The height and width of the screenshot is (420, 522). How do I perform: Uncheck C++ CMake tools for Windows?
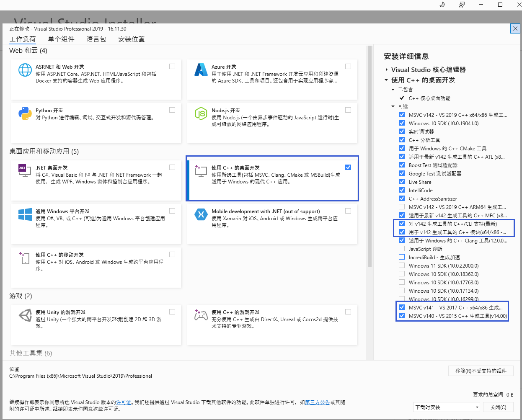pos(402,148)
